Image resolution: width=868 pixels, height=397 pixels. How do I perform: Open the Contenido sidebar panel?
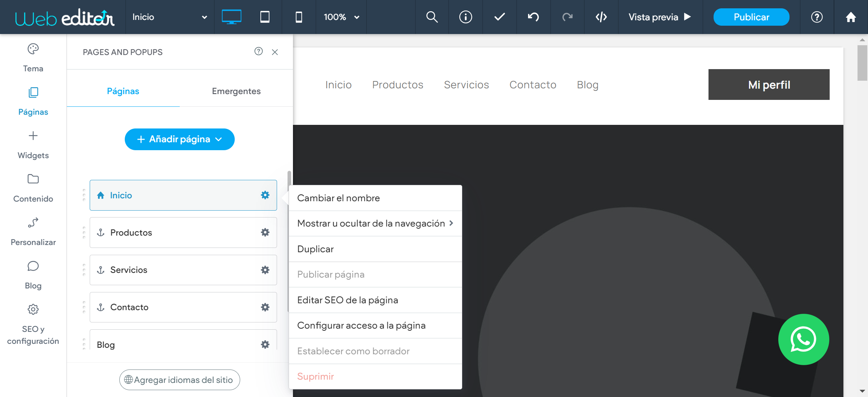click(33, 188)
